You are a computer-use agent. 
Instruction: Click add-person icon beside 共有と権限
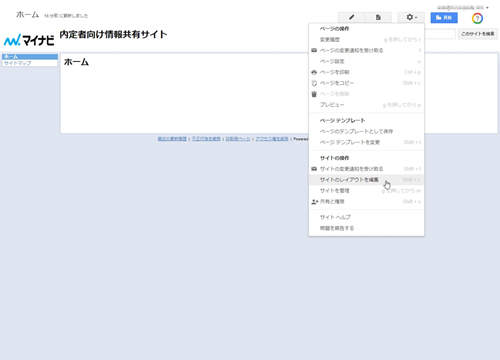coord(315,202)
